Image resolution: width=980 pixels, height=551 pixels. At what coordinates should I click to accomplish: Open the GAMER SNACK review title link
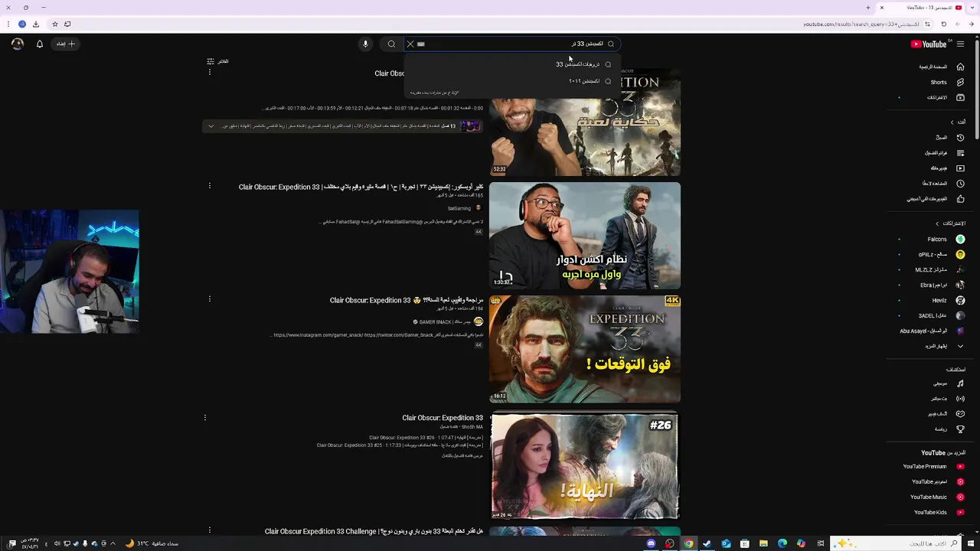[x=407, y=300]
